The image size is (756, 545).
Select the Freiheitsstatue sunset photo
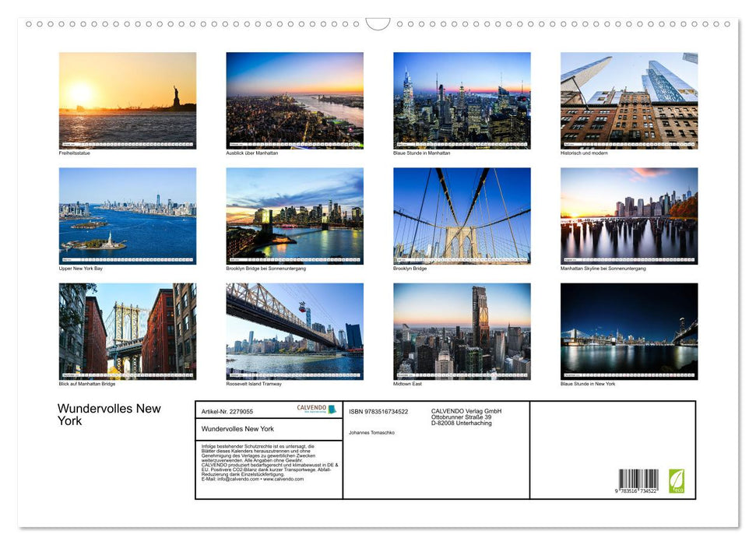127,99
